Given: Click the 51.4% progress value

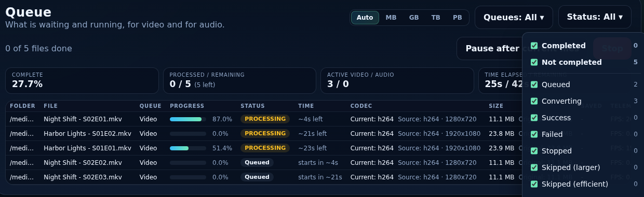Looking at the screenshot, I should [x=222, y=148].
